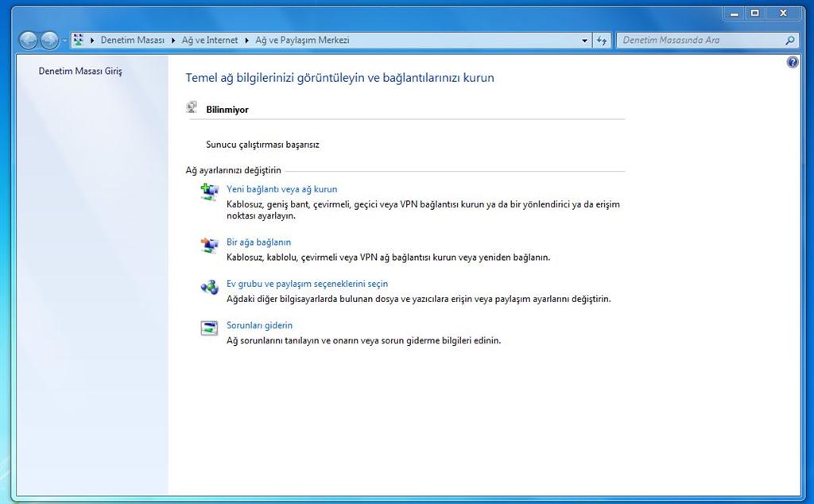Click the Temel ağ bilgilerinizi görüntüleyin title
Image resolution: width=814 pixels, height=504 pixels.
pos(339,78)
